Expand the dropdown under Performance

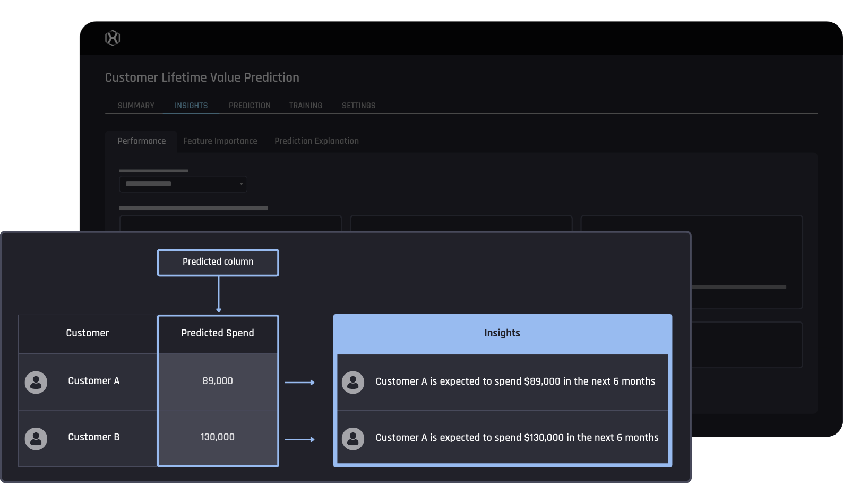click(x=183, y=184)
